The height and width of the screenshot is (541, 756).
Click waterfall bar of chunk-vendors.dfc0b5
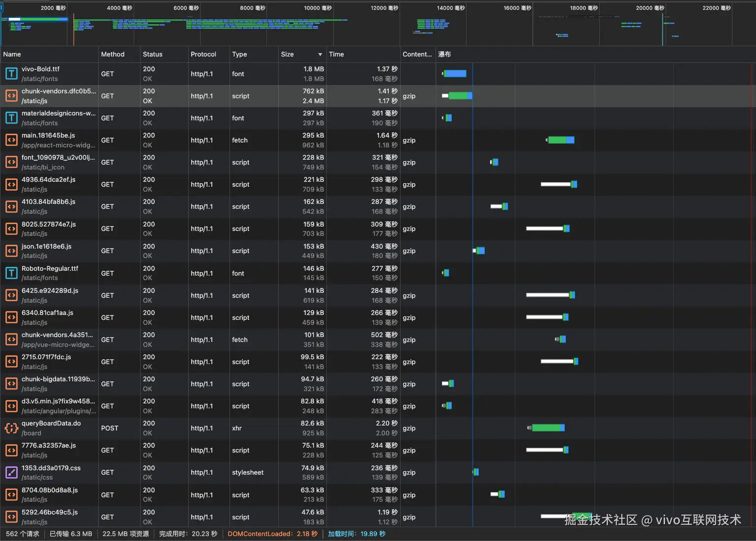[457, 96]
